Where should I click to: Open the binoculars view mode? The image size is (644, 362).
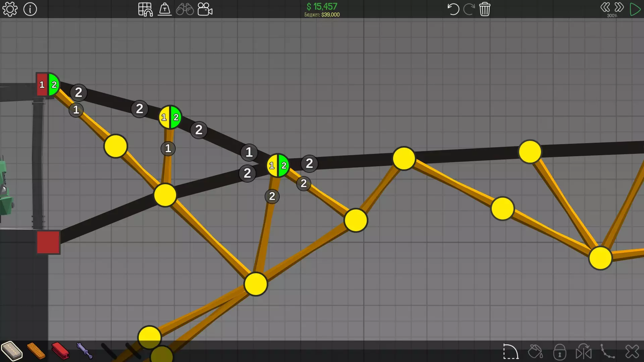(185, 9)
